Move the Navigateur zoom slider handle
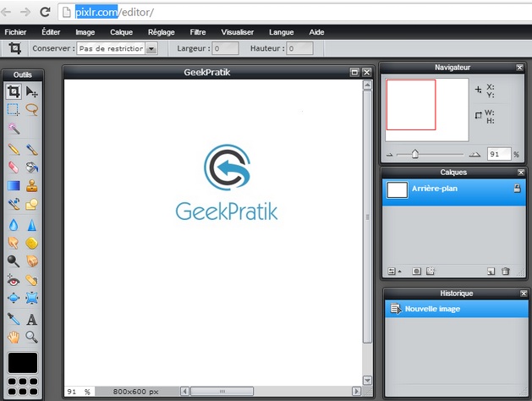Viewport: 532px width, 401px height. pos(415,154)
